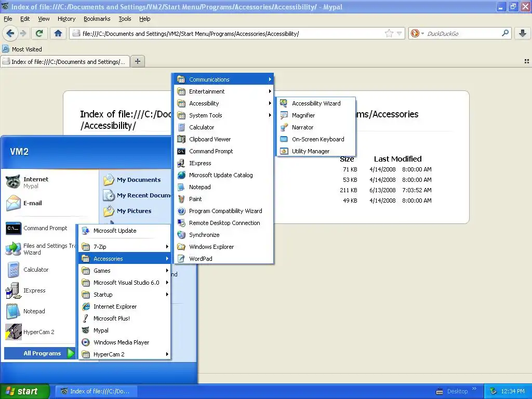Open My Pictures from Start menu
The image size is (532, 399).
tap(137, 211)
